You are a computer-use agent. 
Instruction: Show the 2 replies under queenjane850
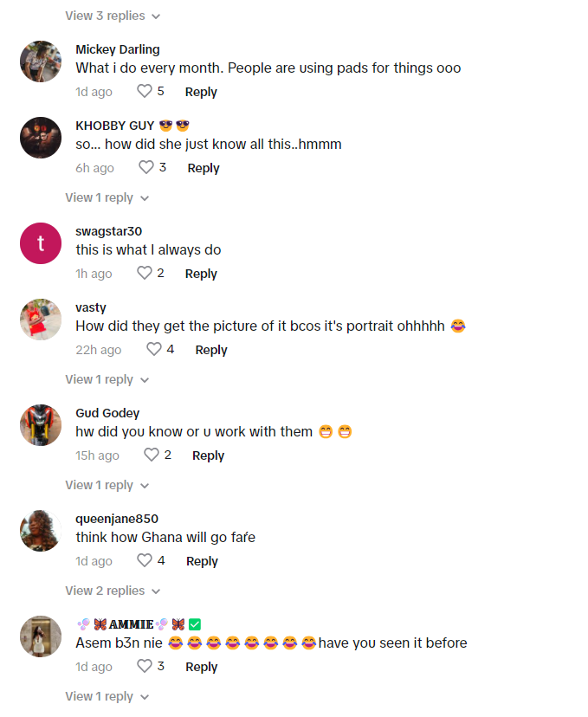coord(113,591)
